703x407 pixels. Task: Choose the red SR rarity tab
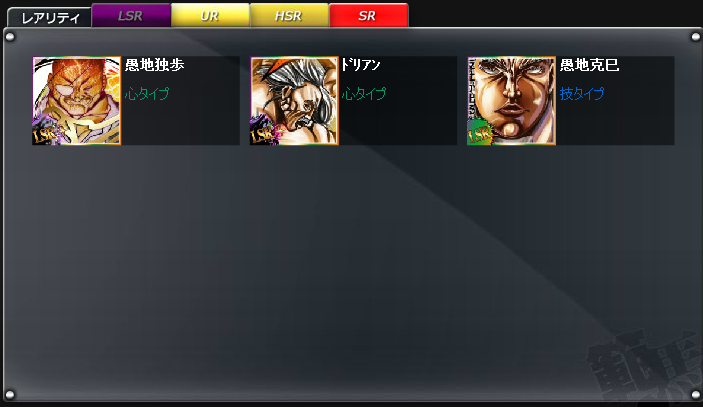click(x=369, y=16)
